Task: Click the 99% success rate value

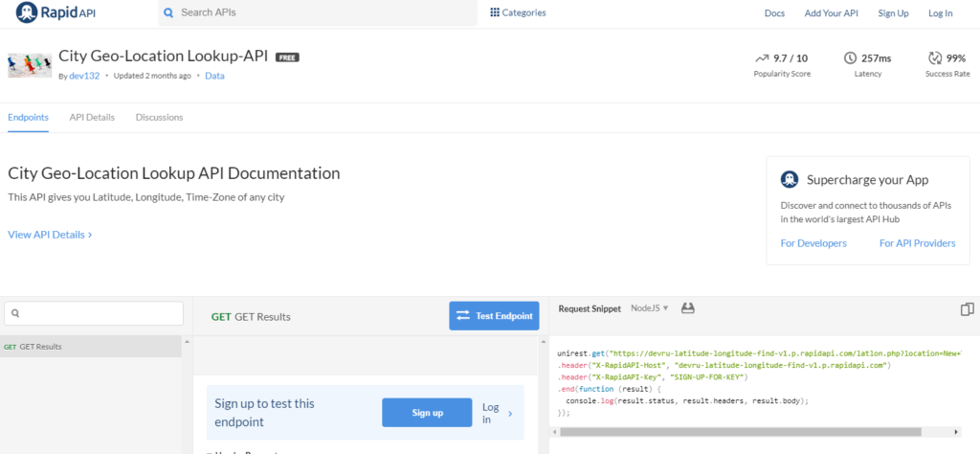Action: click(956, 58)
